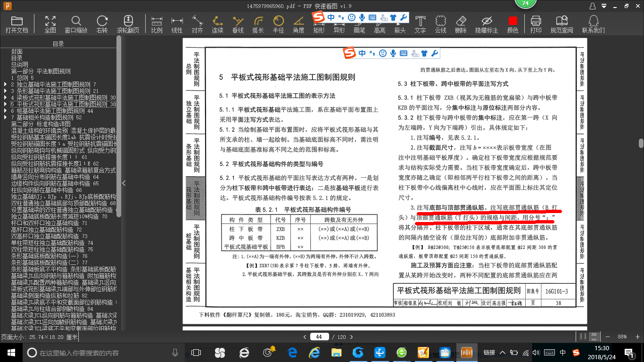Image resolution: width=644 pixels, height=362 pixels.
Task: Open the user account icon in title bar
Action: click(x=594, y=6)
